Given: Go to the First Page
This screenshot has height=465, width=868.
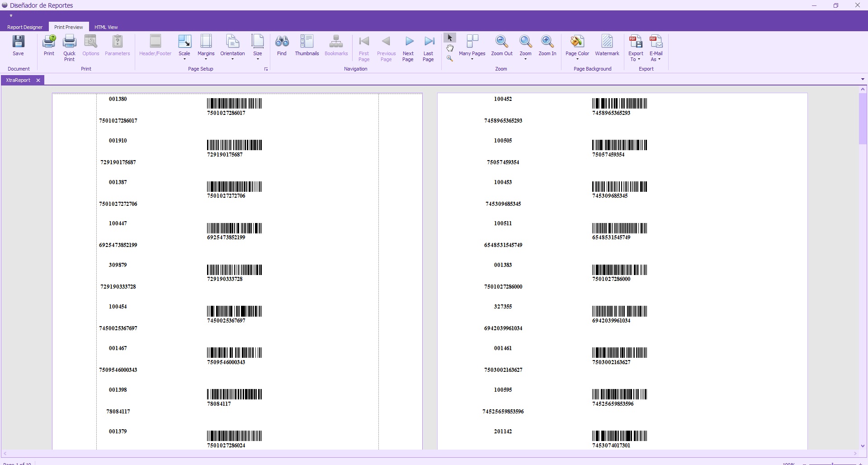Looking at the screenshot, I should [364, 48].
